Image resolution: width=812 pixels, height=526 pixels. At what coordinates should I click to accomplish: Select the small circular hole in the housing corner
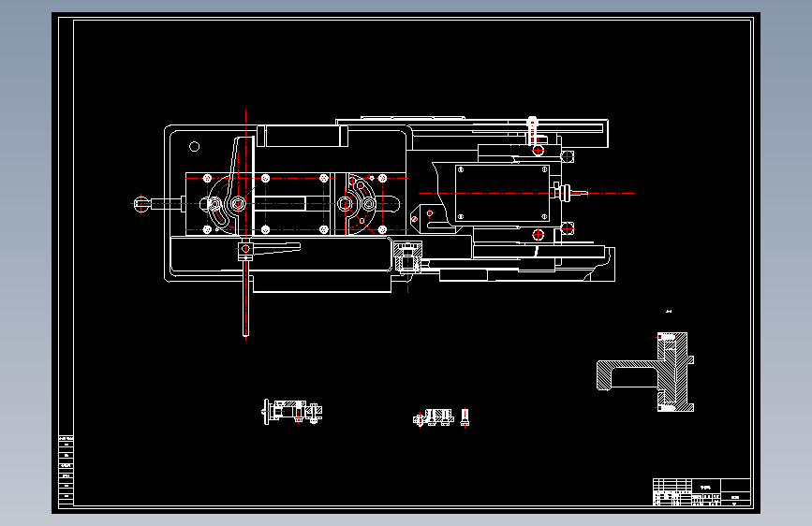194,147
